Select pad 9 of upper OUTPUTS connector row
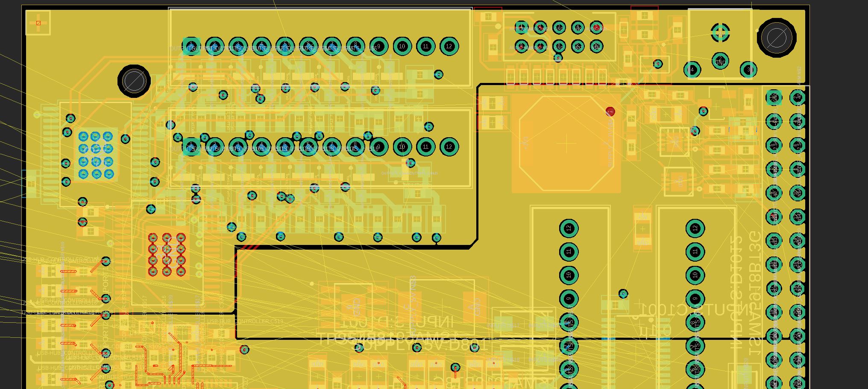The width and height of the screenshot is (868, 389). [x=378, y=46]
